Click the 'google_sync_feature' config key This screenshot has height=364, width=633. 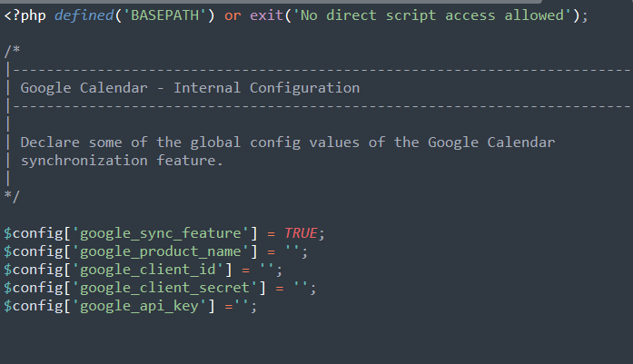click(x=154, y=232)
